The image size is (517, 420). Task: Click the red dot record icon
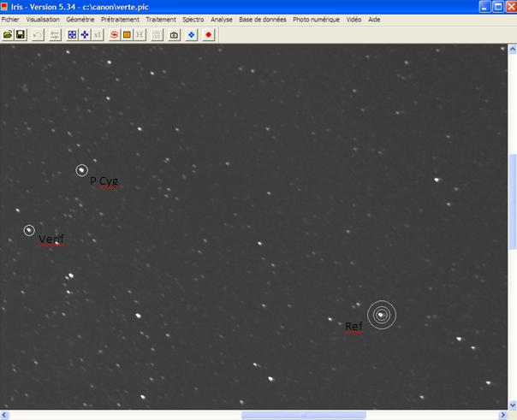[208, 34]
